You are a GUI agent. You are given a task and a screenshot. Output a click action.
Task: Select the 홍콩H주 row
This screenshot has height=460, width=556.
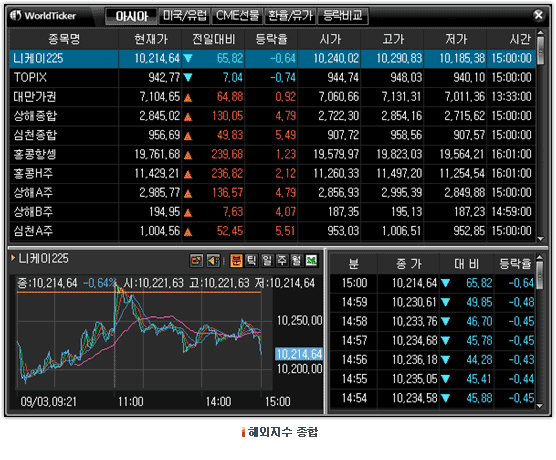point(272,173)
